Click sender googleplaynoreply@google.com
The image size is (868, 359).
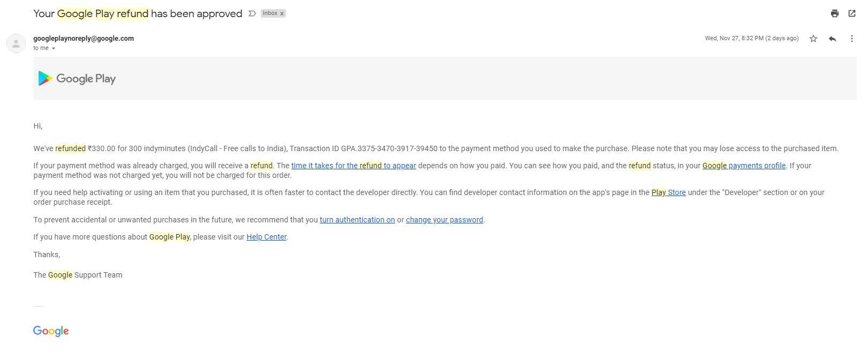84,39
